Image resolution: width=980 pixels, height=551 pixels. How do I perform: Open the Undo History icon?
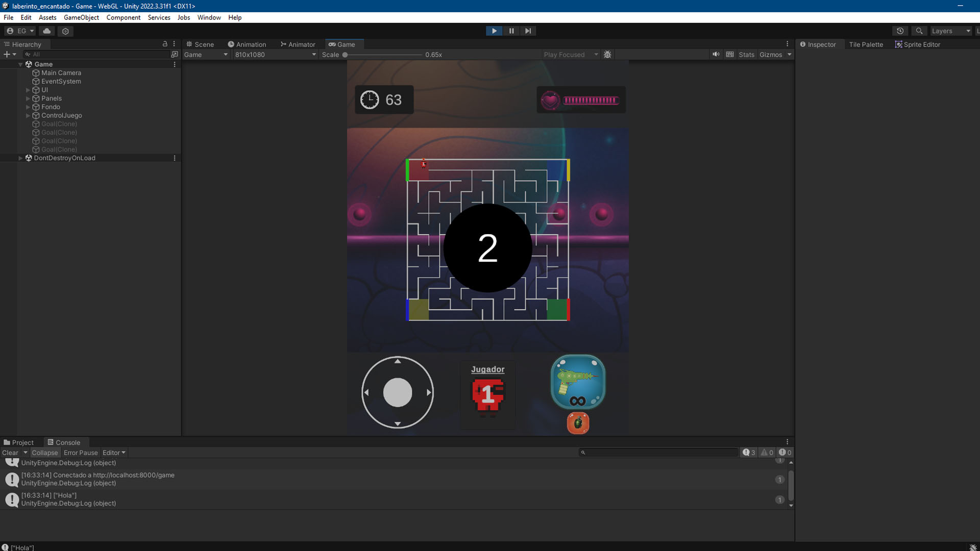pos(900,31)
